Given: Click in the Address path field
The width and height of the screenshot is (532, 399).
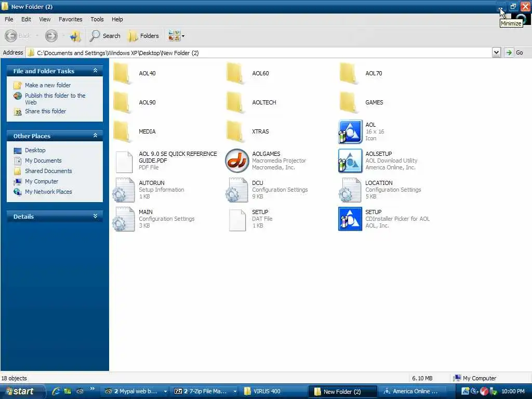Looking at the screenshot, I should (260, 52).
